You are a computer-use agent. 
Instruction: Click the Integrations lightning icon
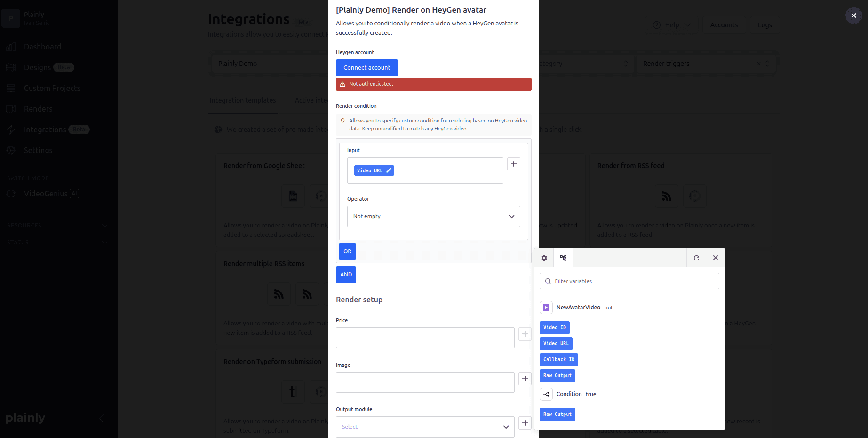tap(11, 130)
